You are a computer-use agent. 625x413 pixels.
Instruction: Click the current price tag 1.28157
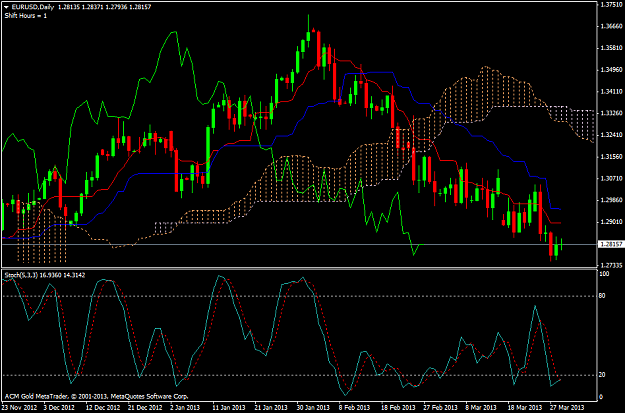pyautogui.click(x=611, y=244)
